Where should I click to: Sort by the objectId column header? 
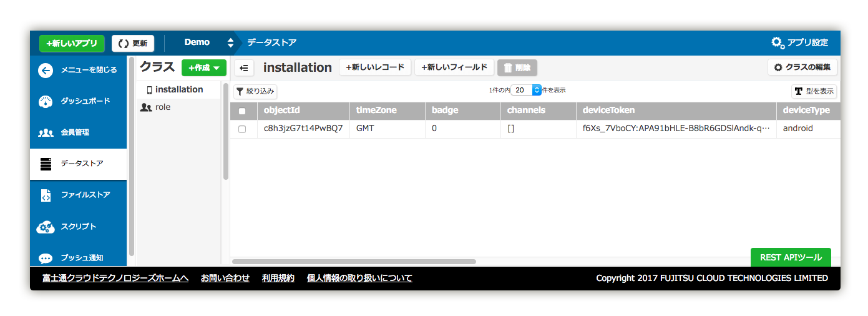(x=303, y=111)
